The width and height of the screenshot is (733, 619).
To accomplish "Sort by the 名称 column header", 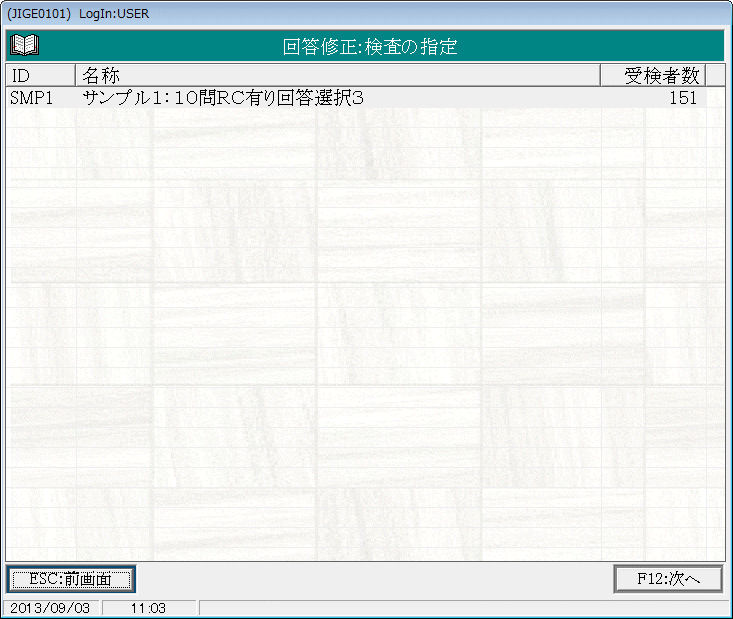I will (x=338, y=75).
